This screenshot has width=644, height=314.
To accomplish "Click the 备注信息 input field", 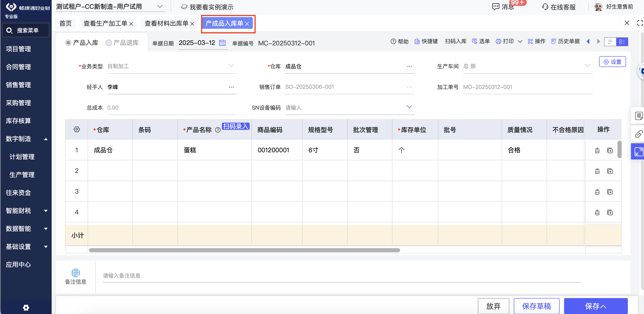I will tap(342, 276).
